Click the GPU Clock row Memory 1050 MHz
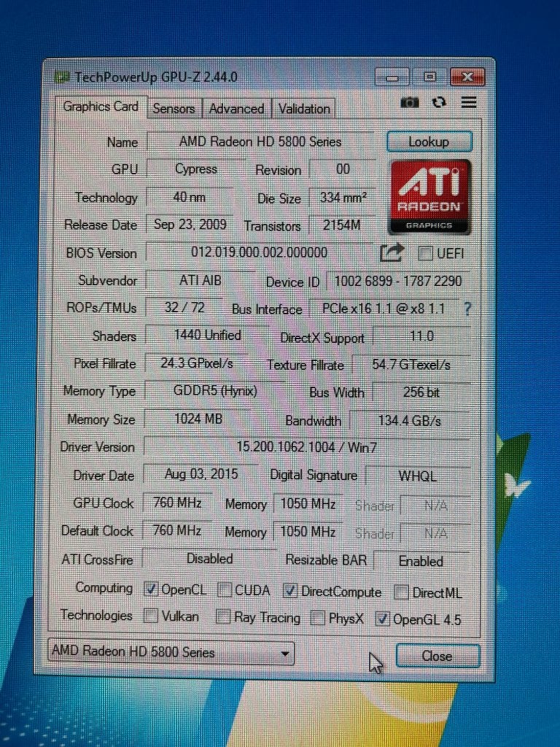Image resolution: width=560 pixels, height=747 pixels. [308, 503]
